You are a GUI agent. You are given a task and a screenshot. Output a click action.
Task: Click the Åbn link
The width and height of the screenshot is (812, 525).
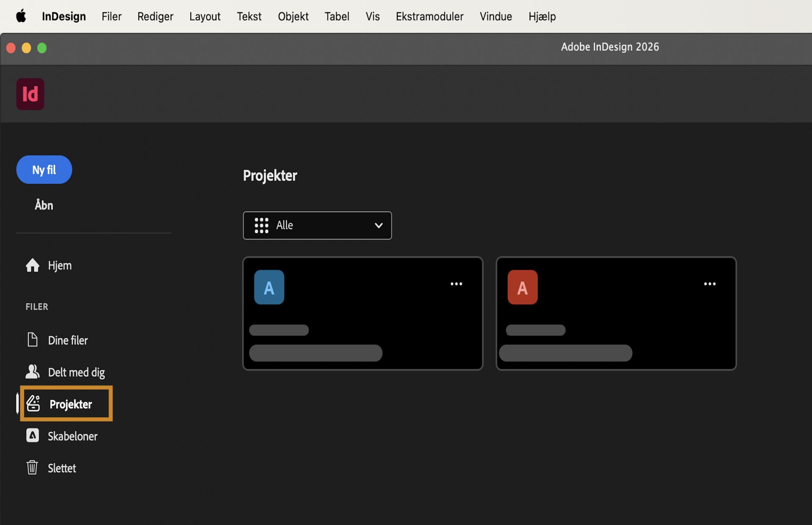[44, 205]
